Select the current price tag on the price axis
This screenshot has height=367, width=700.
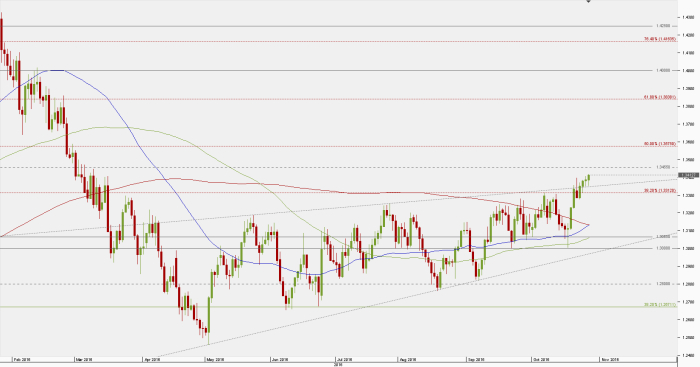(688, 175)
